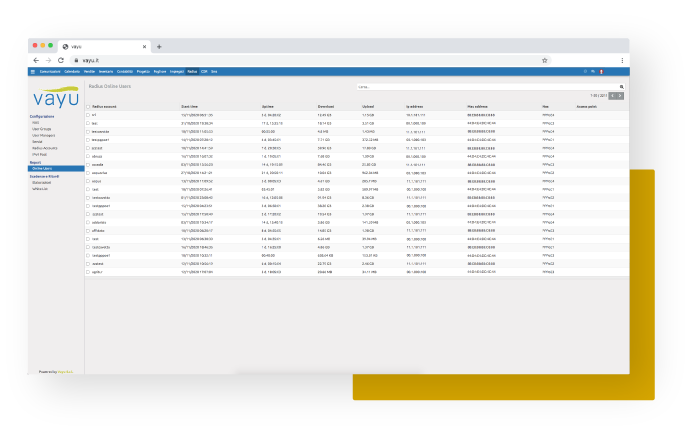Open the Progetto menu
This screenshot has height=439, width=695.
[143, 72]
